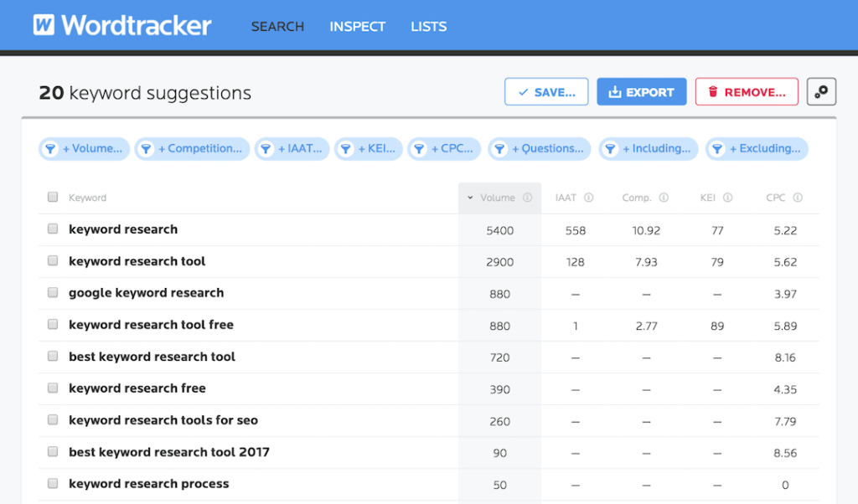Click the keyword 'keyword research process'
Screen dimensions: 858x504
tap(149, 484)
